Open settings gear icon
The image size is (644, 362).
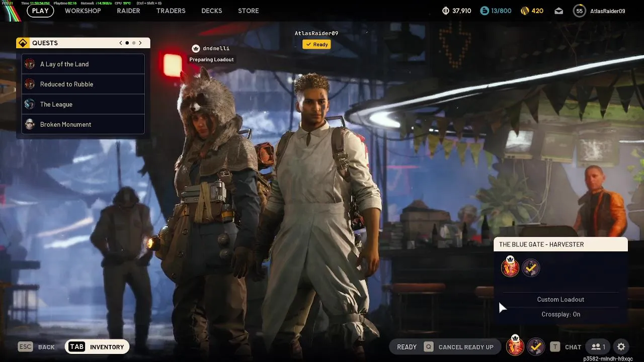click(621, 347)
